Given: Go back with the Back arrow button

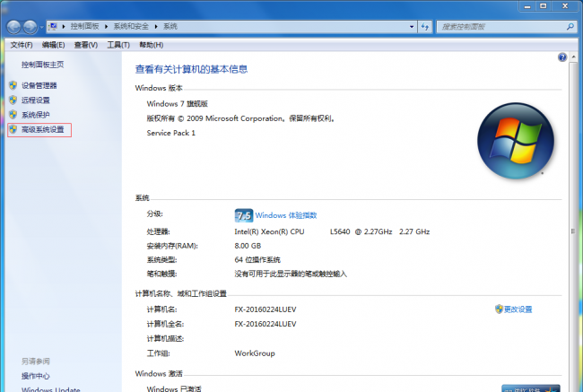Looking at the screenshot, I should (x=13, y=27).
